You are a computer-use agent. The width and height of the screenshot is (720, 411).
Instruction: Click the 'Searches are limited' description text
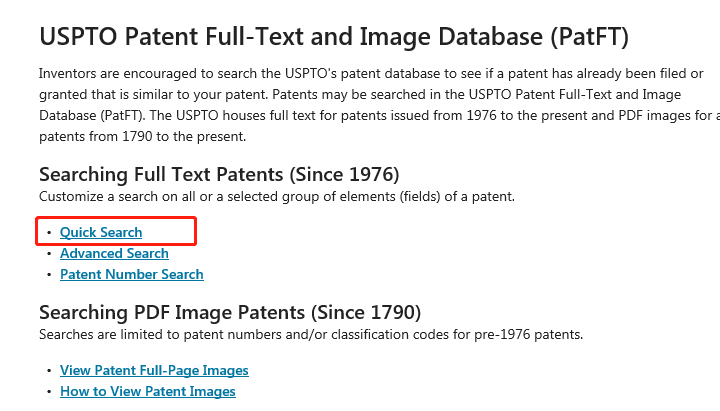click(310, 333)
